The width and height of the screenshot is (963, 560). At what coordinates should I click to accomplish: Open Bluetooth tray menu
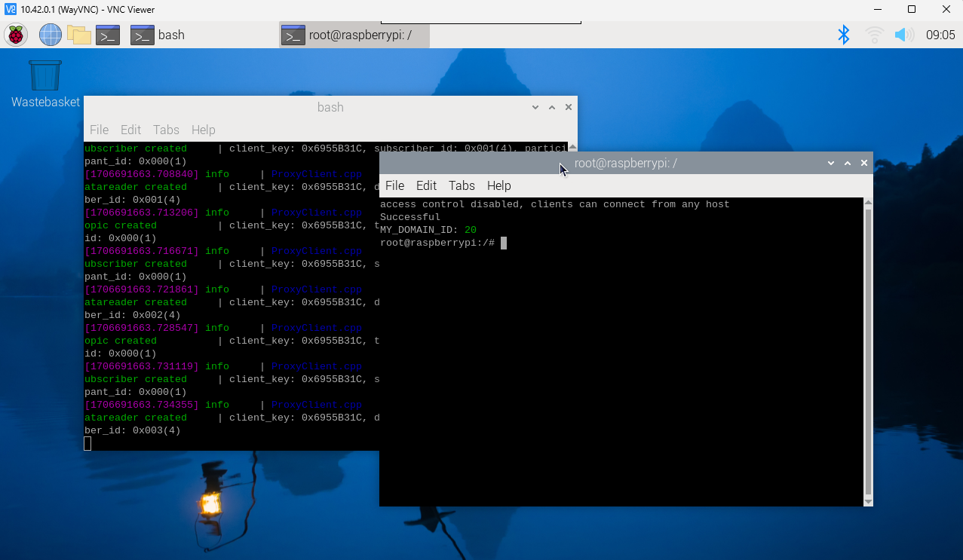pyautogui.click(x=844, y=35)
